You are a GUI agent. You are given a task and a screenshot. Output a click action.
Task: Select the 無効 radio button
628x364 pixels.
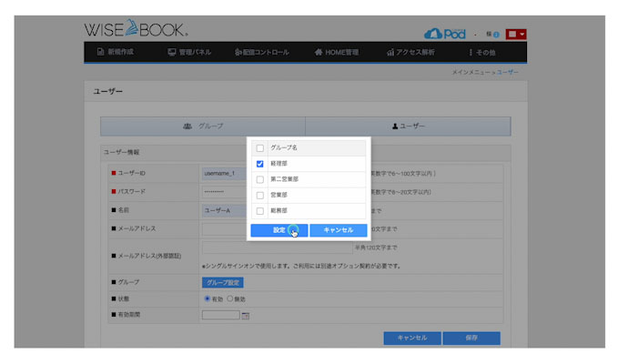coord(230,298)
